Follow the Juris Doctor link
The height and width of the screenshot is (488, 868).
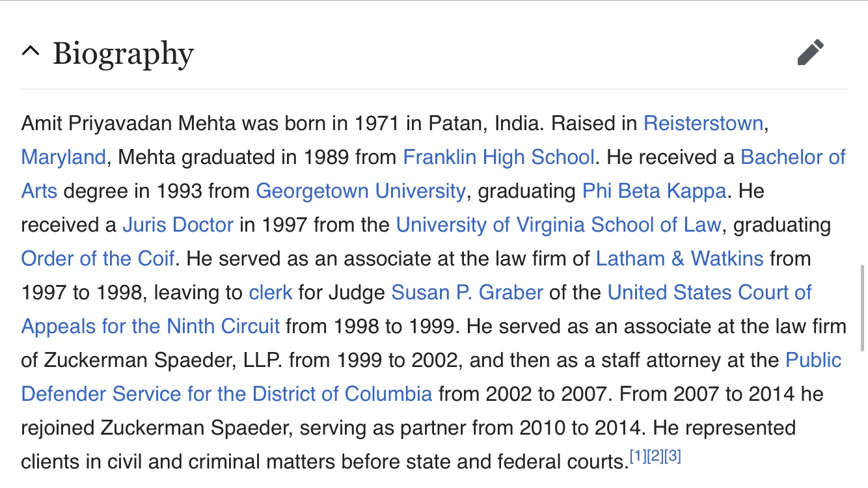tap(178, 224)
